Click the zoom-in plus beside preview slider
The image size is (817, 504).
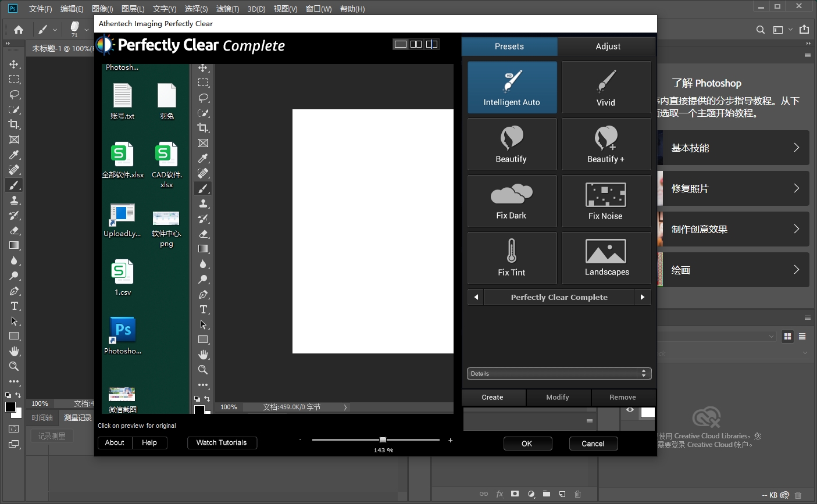tap(451, 440)
